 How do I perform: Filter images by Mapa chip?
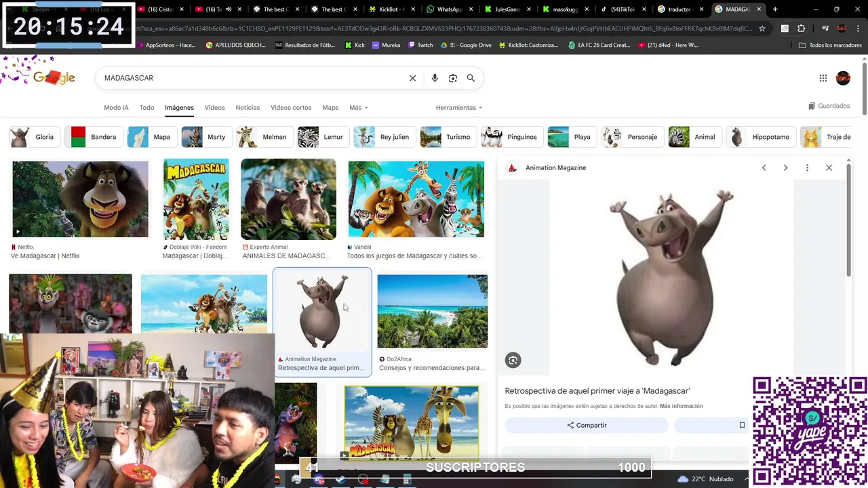pyautogui.click(x=151, y=137)
